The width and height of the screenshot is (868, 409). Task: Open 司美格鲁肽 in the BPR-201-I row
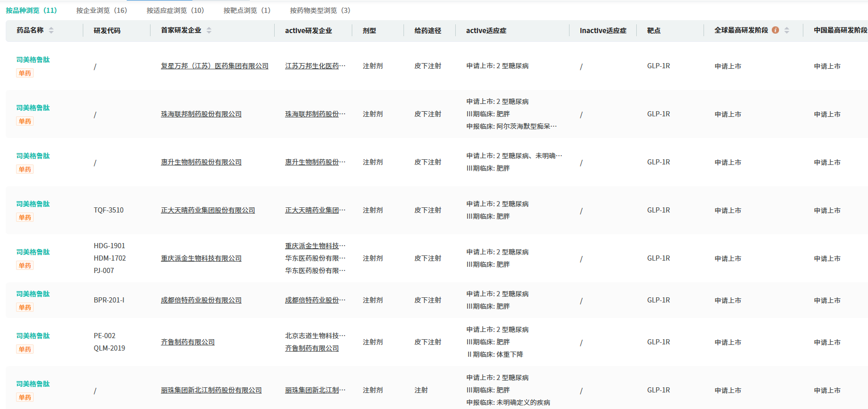[33, 294]
